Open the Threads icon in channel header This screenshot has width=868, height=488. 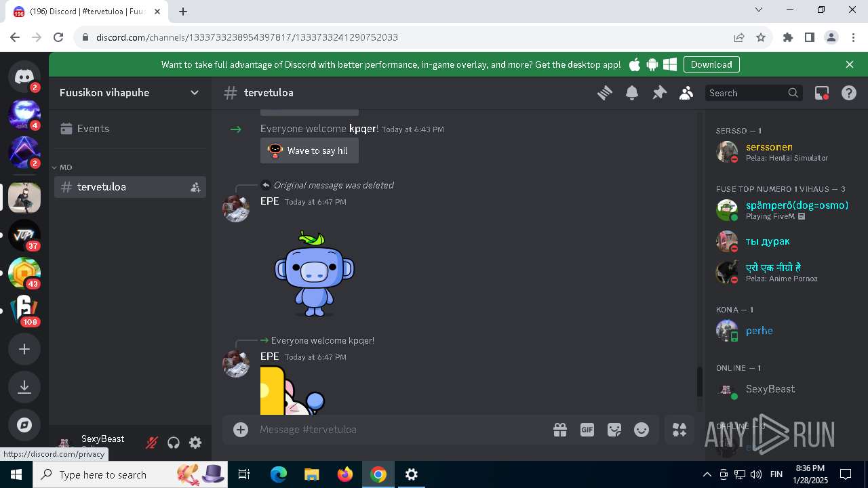click(x=605, y=93)
